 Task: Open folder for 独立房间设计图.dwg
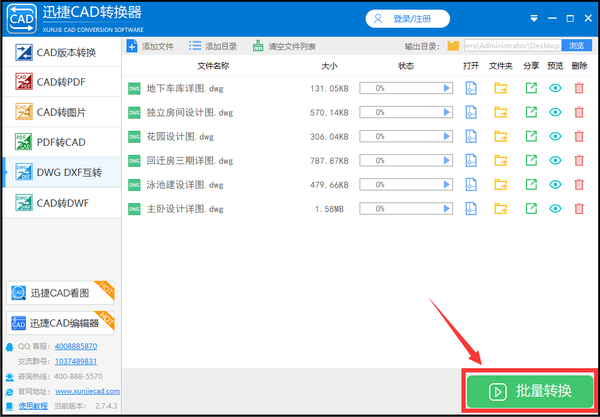click(501, 112)
